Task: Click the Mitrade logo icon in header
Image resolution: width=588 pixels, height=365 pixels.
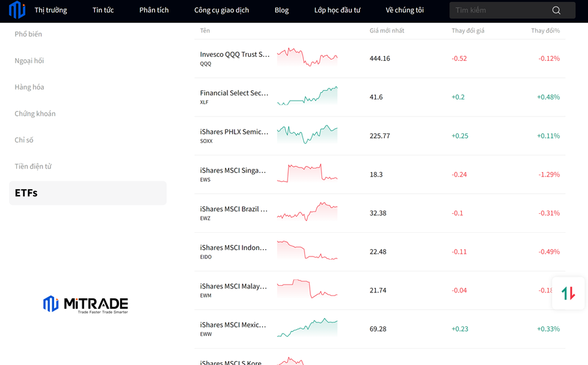Action: pyautogui.click(x=16, y=10)
